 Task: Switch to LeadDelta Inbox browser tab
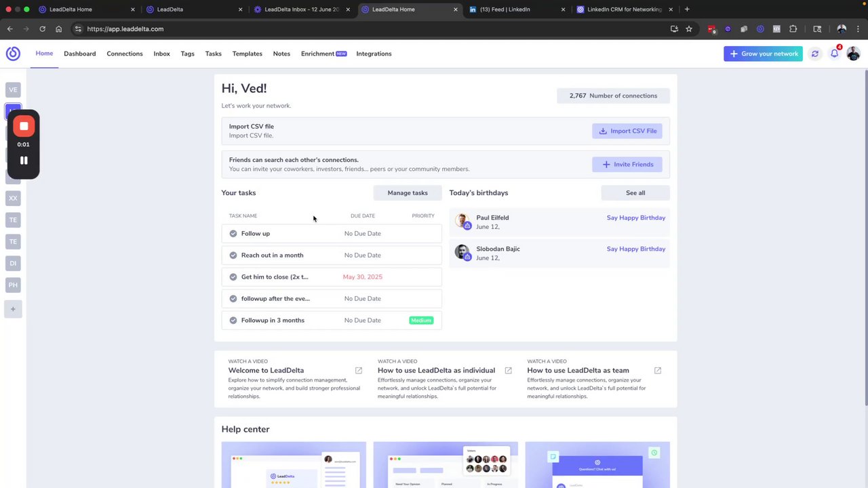301,9
